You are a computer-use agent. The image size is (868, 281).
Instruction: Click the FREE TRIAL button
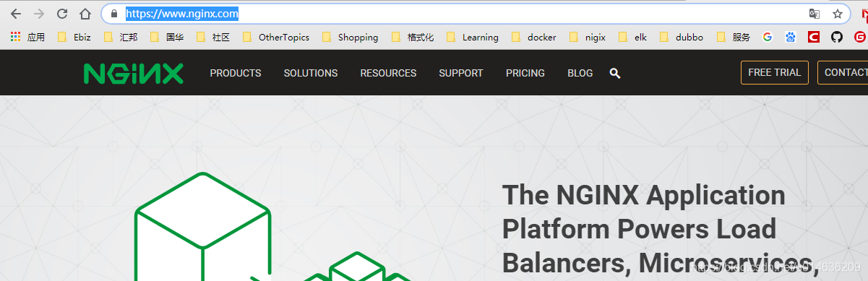(775, 72)
